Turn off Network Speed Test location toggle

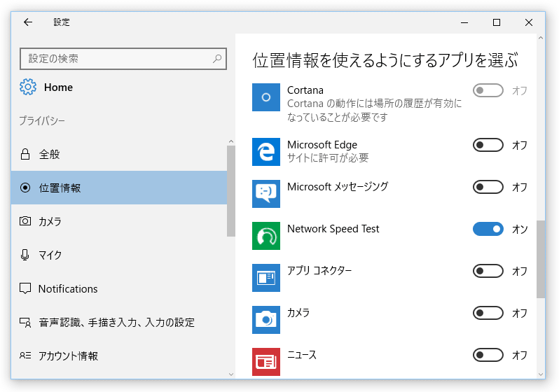(x=488, y=229)
